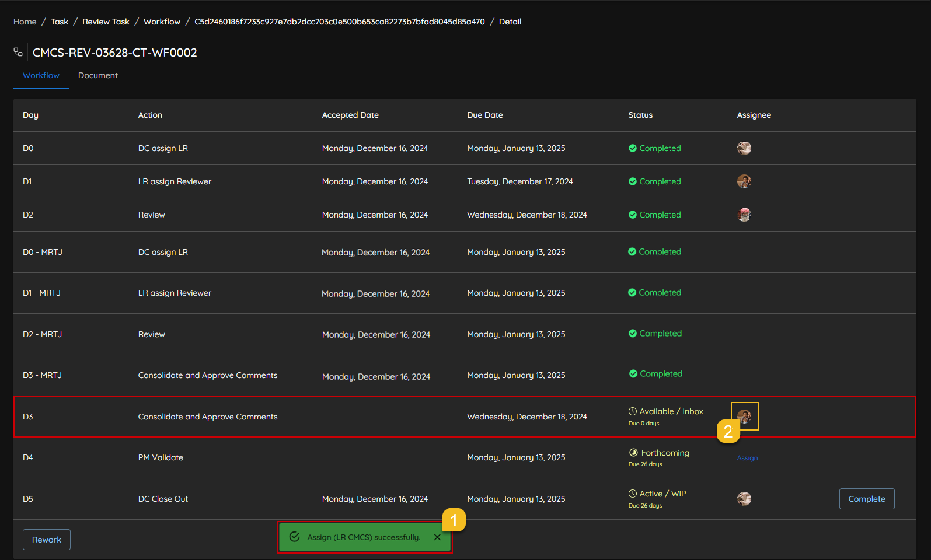The width and height of the screenshot is (931, 560).
Task: Click the Rework button
Action: 47,540
